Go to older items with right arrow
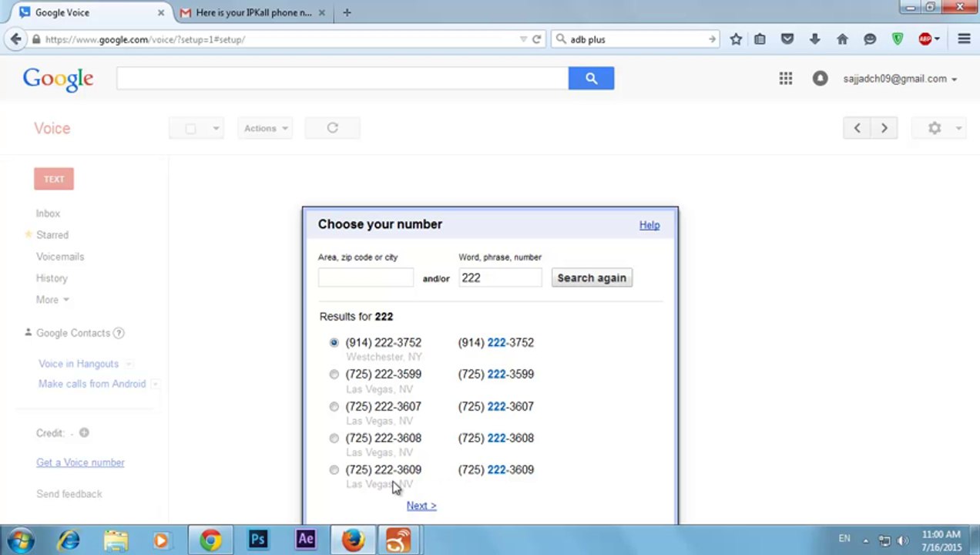This screenshot has height=555, width=980. tap(884, 128)
